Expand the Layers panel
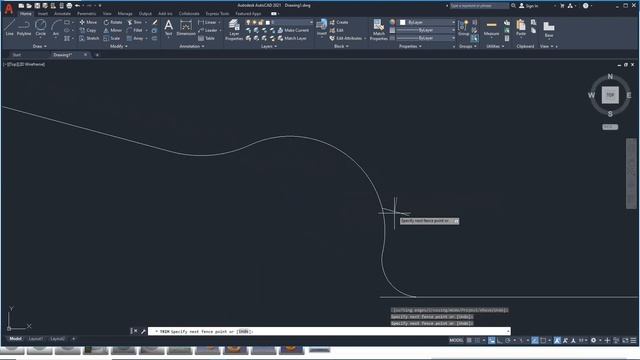Viewport: 640px width, 360px height. (269, 46)
